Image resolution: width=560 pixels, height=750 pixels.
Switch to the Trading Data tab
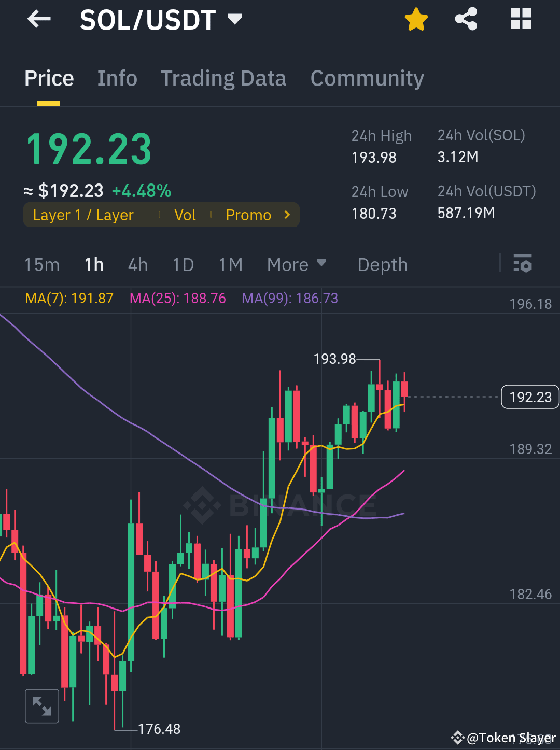click(x=223, y=78)
